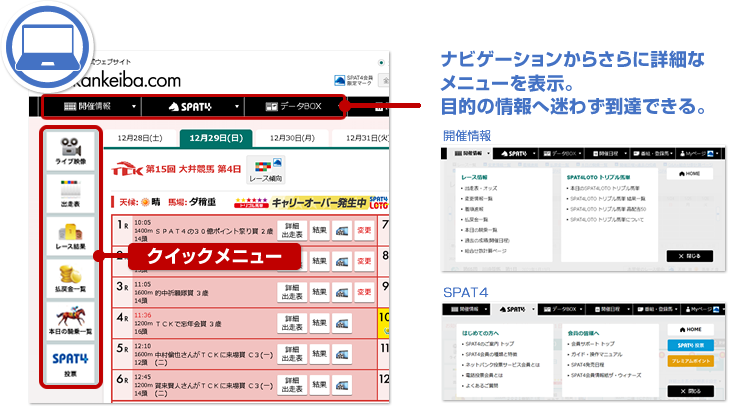The image size is (730, 410).
Task: Switch to the 12月31日(火) date tab
Action: coord(361,138)
